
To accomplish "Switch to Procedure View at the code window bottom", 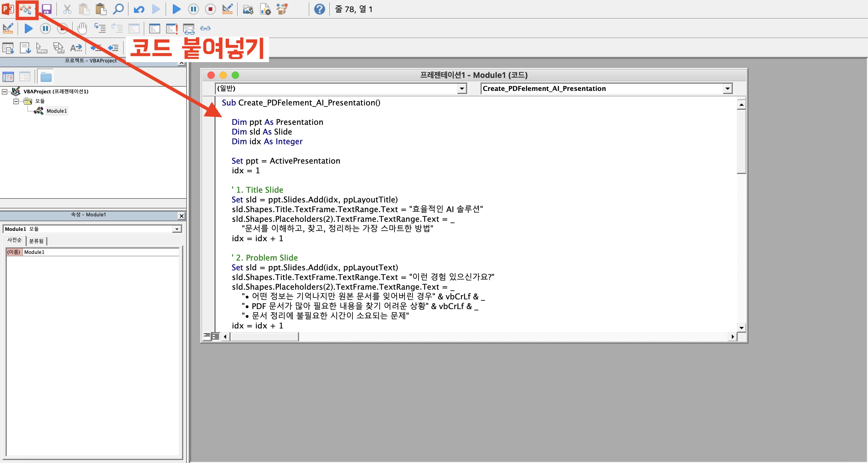I will coord(207,336).
